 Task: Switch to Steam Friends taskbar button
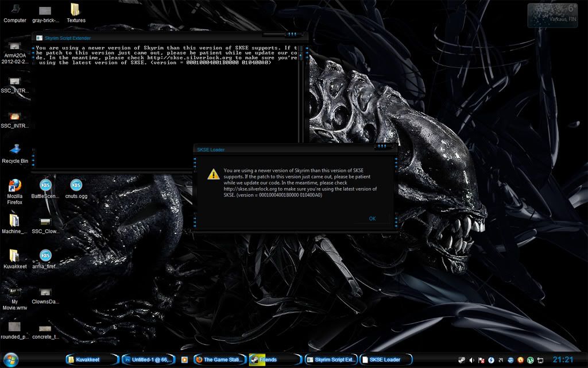276,359
